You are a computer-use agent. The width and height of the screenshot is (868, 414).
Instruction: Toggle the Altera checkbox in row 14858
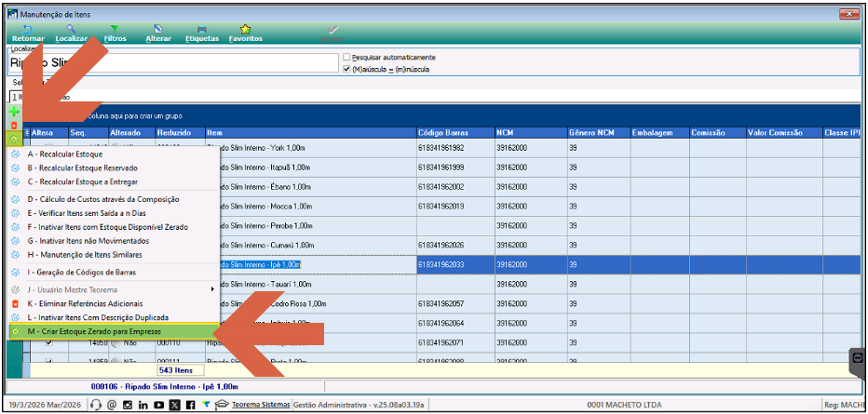[x=48, y=343]
